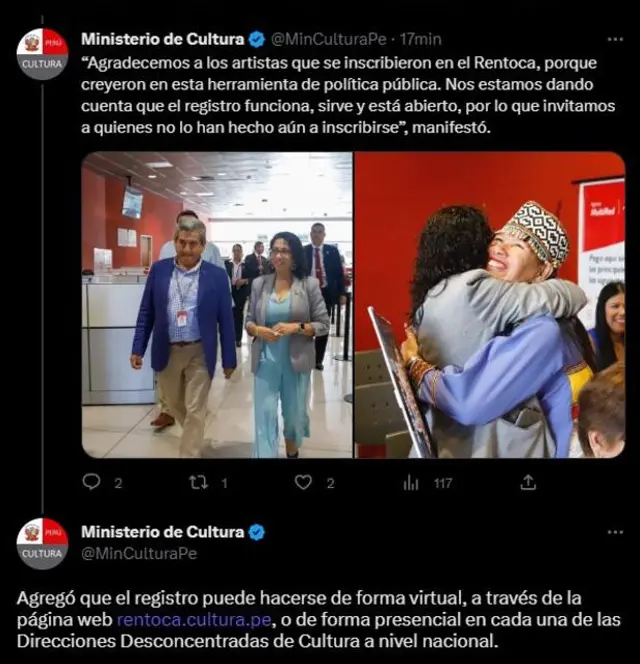
Task: Open right photo of people hugging
Action: pyautogui.click(x=490, y=305)
